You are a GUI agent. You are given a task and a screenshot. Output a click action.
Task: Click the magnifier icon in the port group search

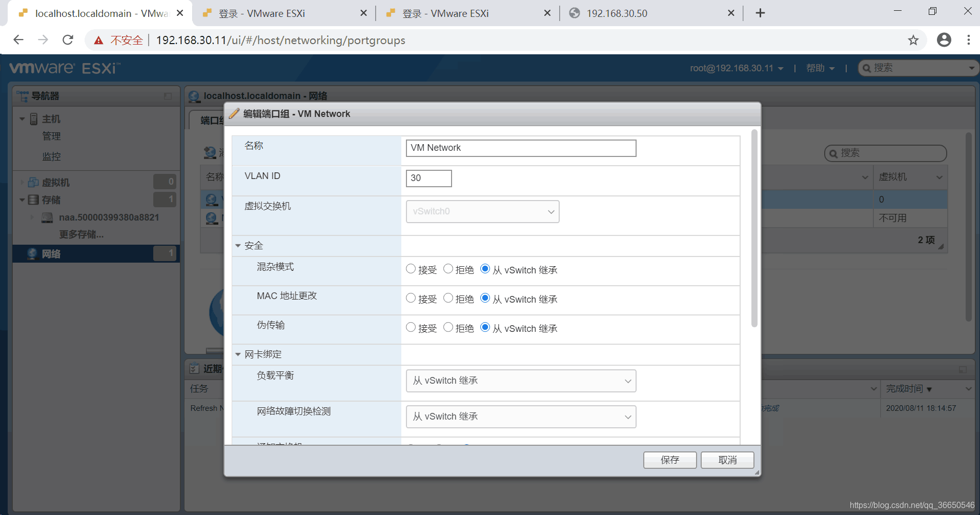(x=833, y=153)
